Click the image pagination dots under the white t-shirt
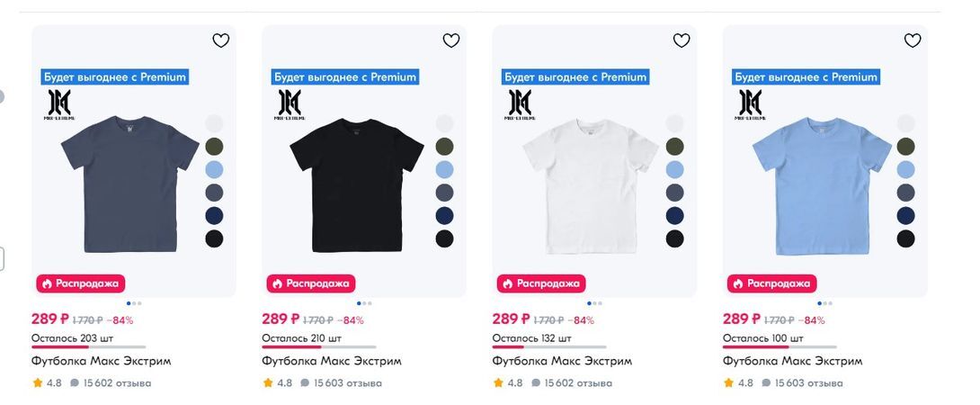The image size is (980, 405). pyautogui.click(x=594, y=303)
